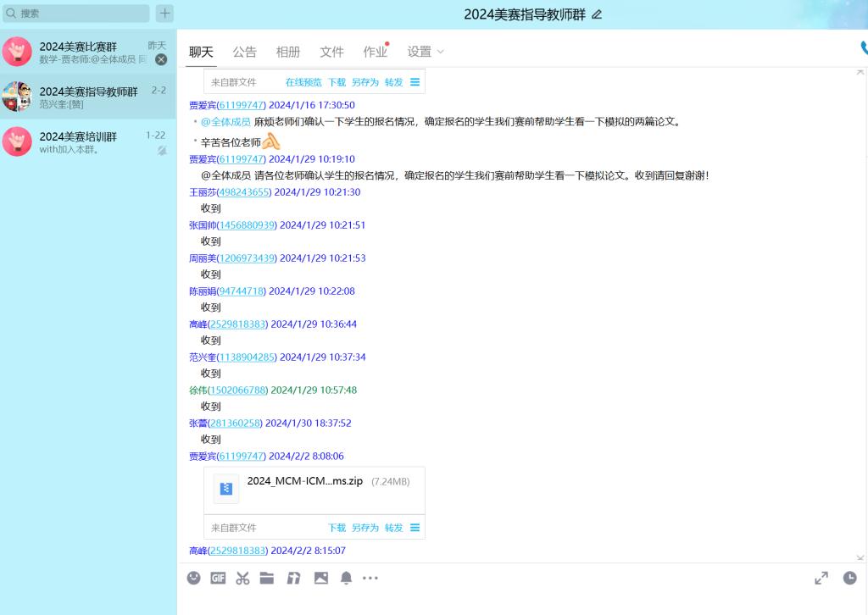This screenshot has height=615, width=868.
Task: Dismiss the 2024美赛比赛群 conversation with X
Action: [x=161, y=59]
